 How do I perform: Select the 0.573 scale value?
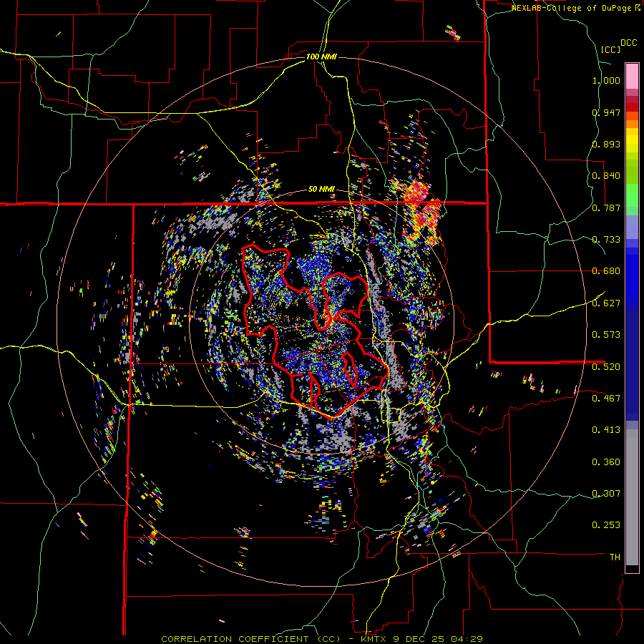(606, 335)
